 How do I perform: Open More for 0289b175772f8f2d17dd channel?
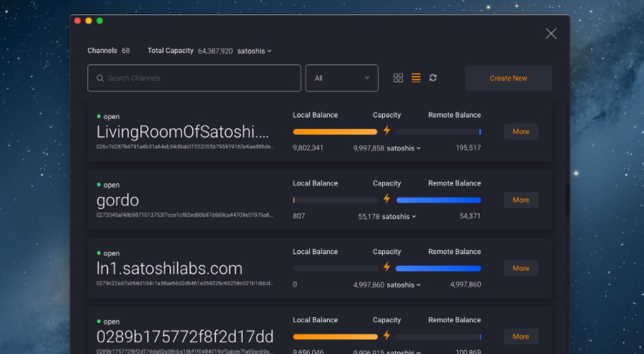point(521,336)
